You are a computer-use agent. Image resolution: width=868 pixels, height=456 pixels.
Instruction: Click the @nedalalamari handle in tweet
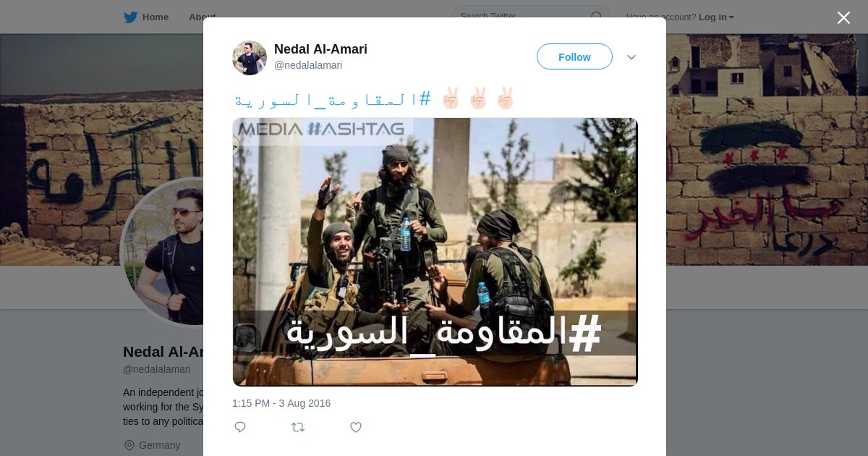(x=308, y=65)
